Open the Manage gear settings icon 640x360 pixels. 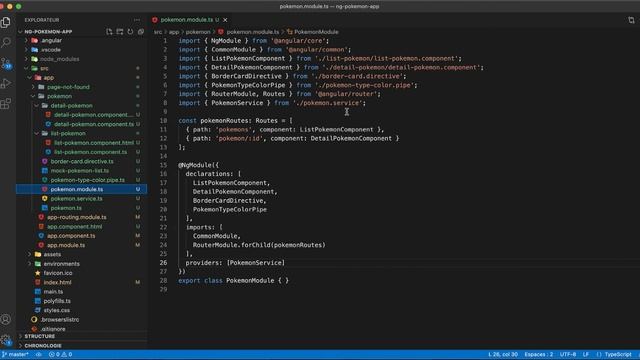(x=6, y=340)
